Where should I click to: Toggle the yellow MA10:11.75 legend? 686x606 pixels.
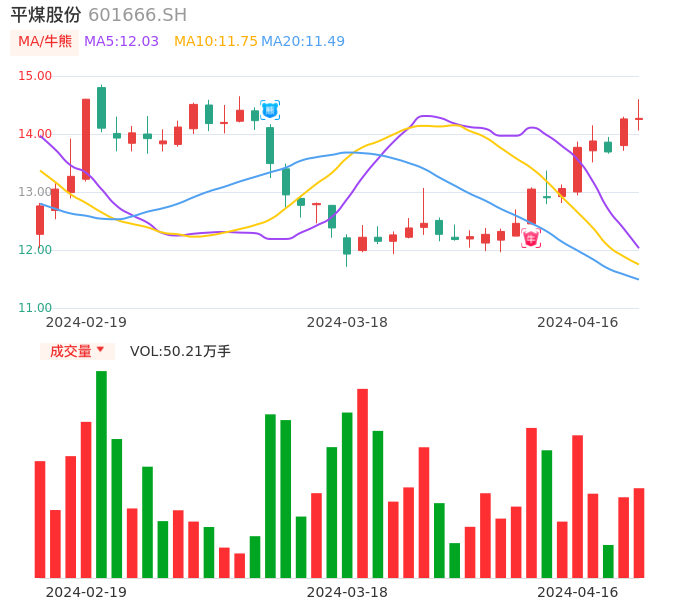pyautogui.click(x=215, y=42)
